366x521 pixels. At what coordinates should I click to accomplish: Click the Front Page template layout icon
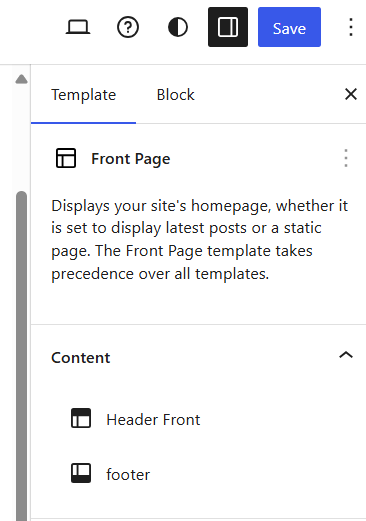66,158
